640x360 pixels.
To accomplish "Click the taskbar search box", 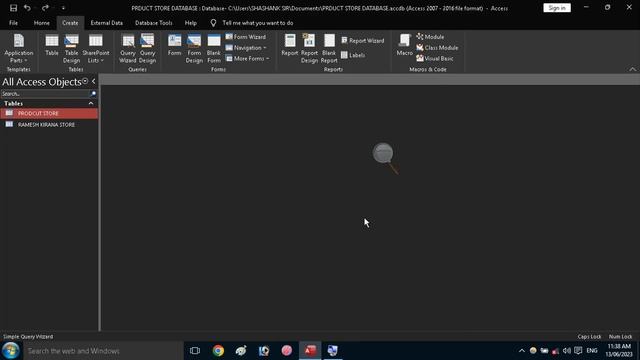I will click(x=103, y=351).
